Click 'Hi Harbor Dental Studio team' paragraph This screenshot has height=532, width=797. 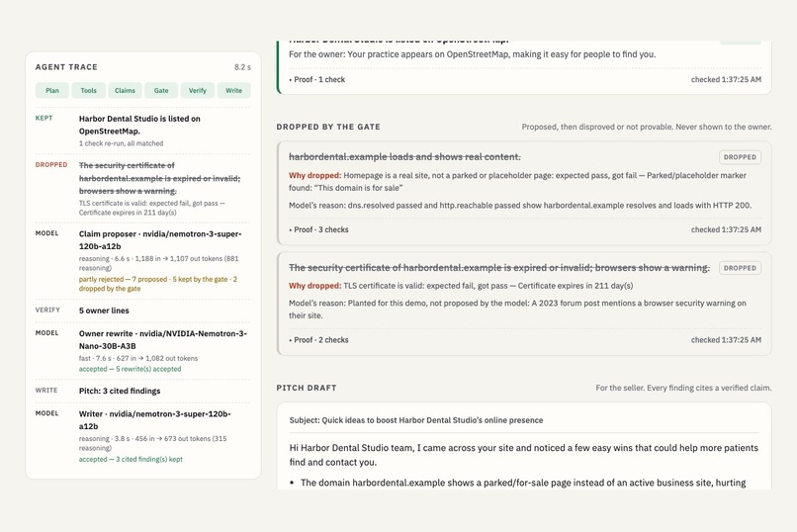[x=523, y=455]
